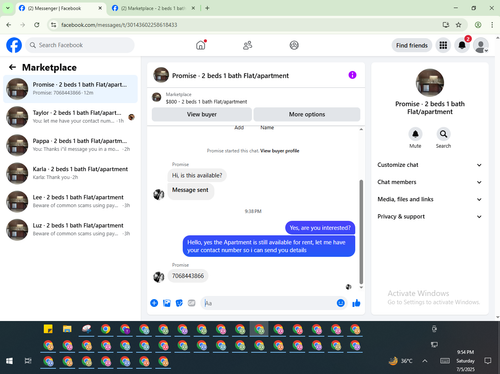Expand Media, files and links section
Viewport: 500px width, 374px height.
(430, 199)
